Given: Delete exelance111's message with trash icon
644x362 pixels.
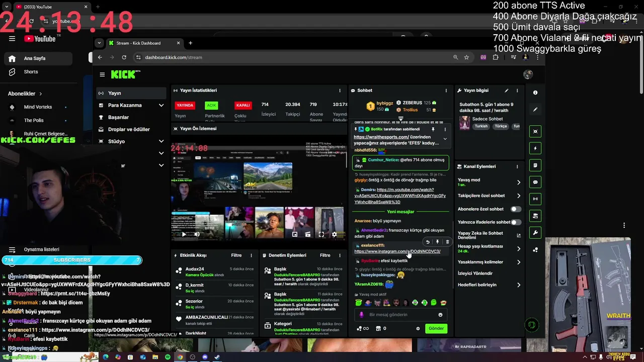Looking at the screenshot, I should (447, 242).
